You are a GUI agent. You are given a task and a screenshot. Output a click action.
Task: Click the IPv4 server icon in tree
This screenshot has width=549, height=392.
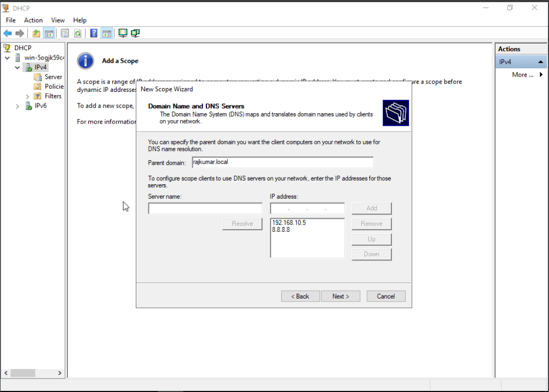coord(28,67)
